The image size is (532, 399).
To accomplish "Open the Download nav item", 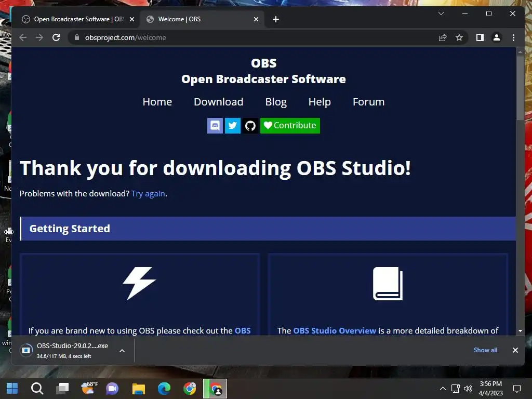I will coord(219,102).
